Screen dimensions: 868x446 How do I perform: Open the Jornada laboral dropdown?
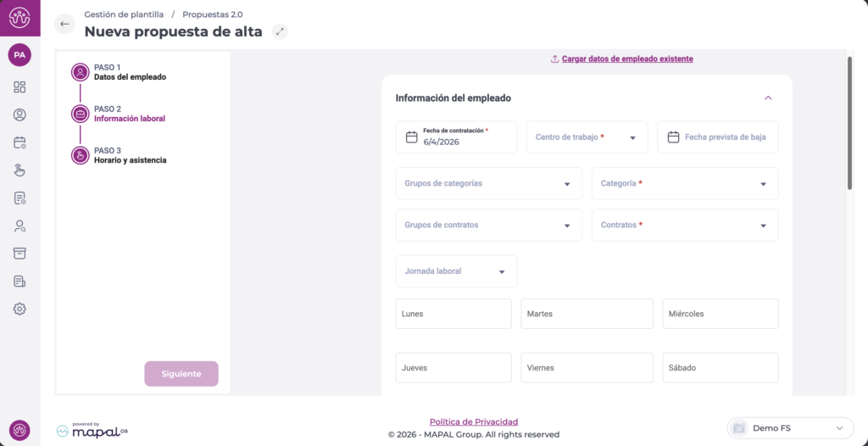point(456,271)
